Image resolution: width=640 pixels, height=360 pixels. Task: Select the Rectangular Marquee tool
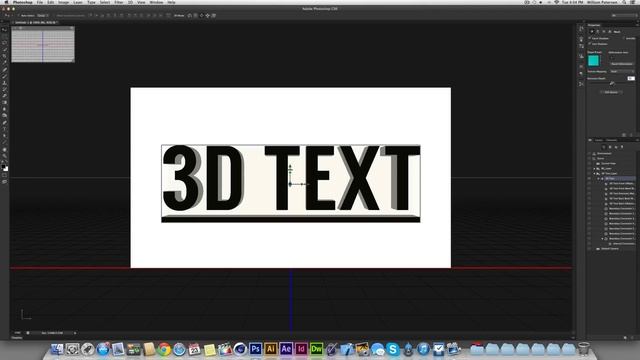[5, 36]
